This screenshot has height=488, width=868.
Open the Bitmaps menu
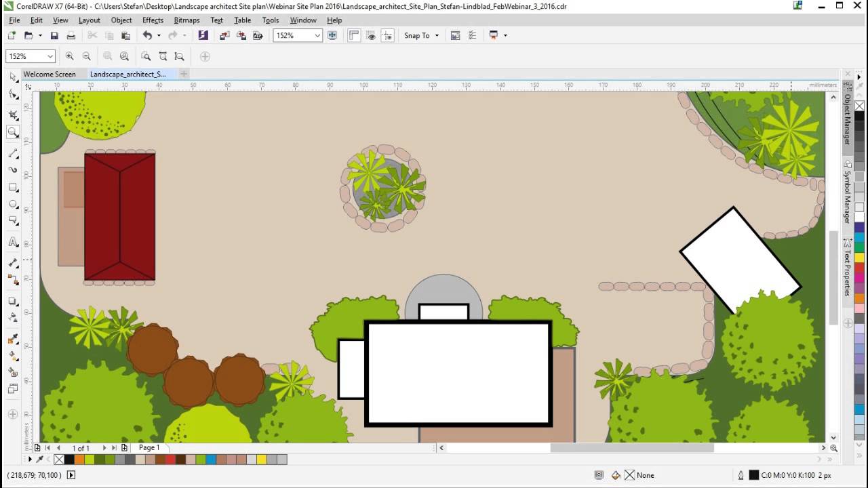click(x=186, y=20)
